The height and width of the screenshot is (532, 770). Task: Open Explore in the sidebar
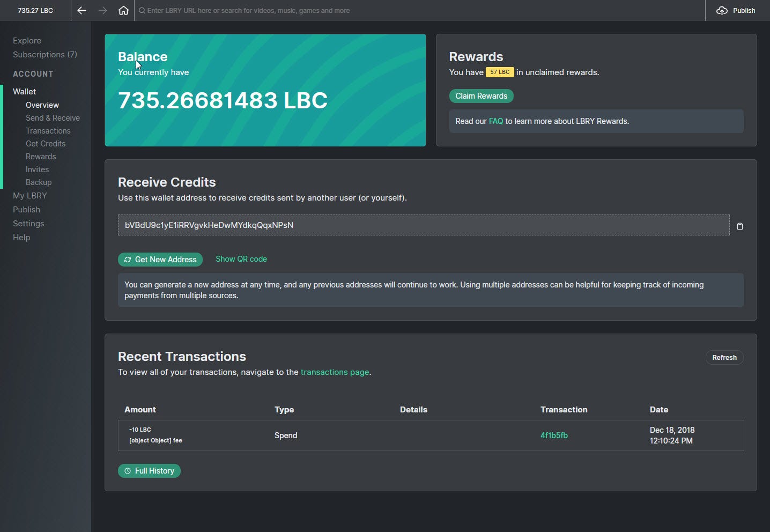pos(27,41)
